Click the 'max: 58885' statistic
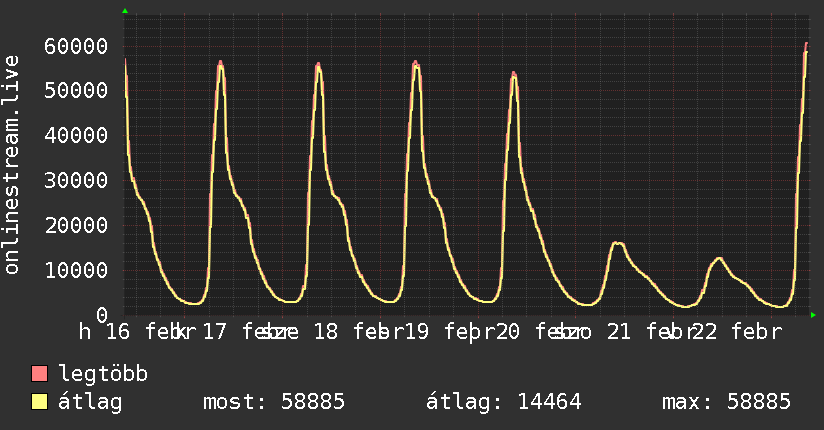The height and width of the screenshot is (430, 824). coord(725,402)
